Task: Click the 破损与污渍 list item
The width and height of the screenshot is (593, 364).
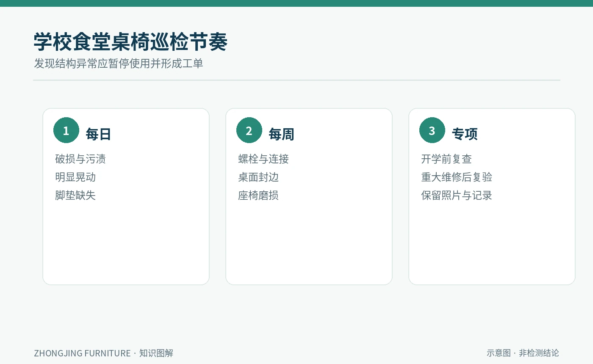Action: click(x=80, y=159)
